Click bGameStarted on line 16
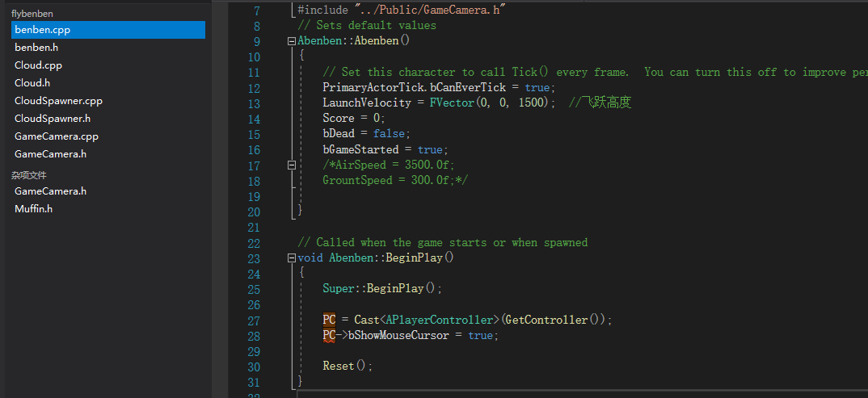Screen dimensions: 868x398 coord(360,149)
